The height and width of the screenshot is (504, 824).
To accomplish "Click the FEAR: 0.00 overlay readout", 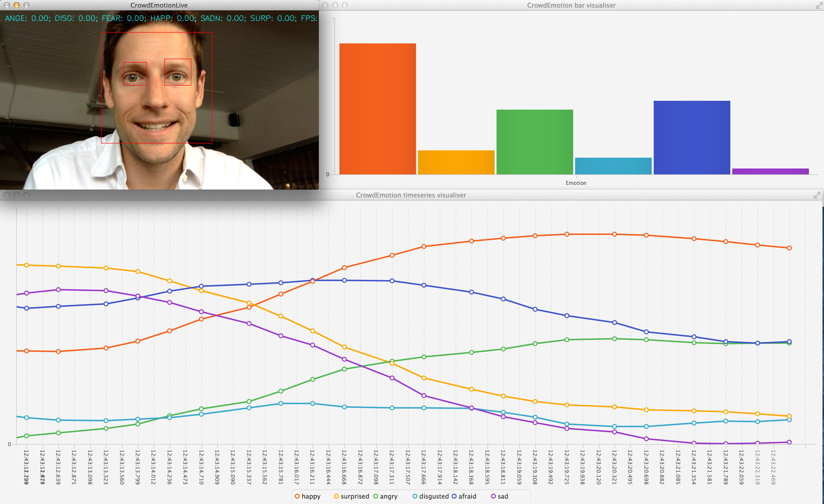I will click(x=124, y=18).
